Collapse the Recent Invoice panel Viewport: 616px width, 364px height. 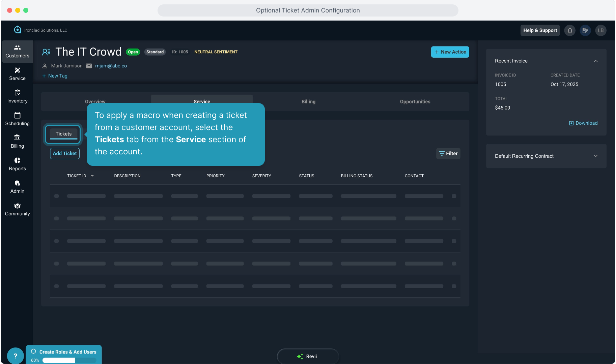coord(595,61)
